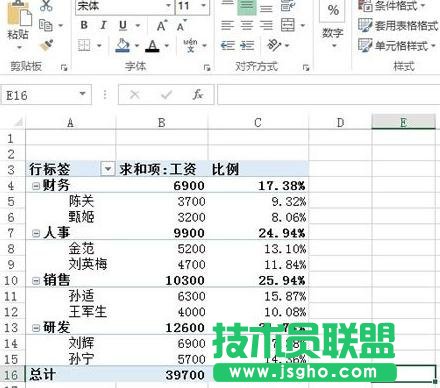440x388 pixels.
Task: Select the cell with 陈关
Action: [71, 201]
